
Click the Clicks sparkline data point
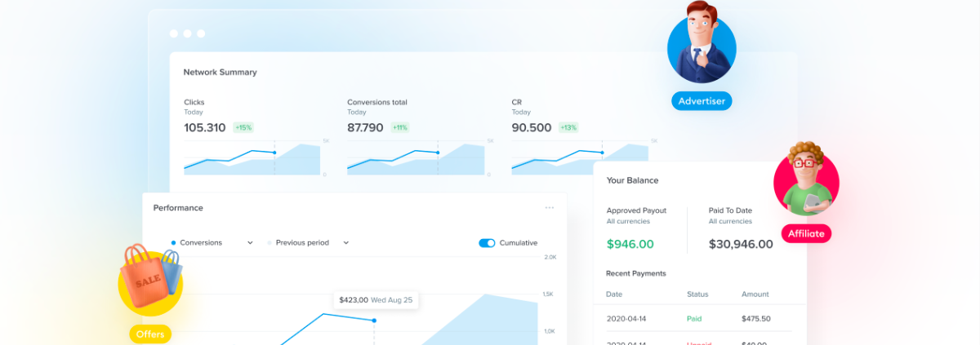point(274,153)
